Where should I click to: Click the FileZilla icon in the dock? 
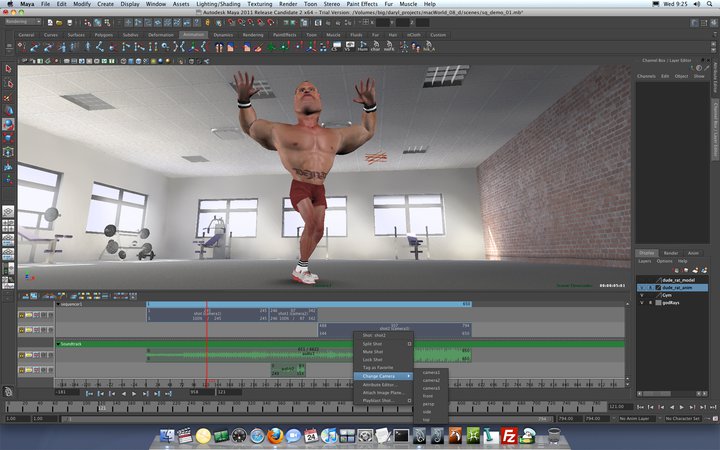click(509, 435)
